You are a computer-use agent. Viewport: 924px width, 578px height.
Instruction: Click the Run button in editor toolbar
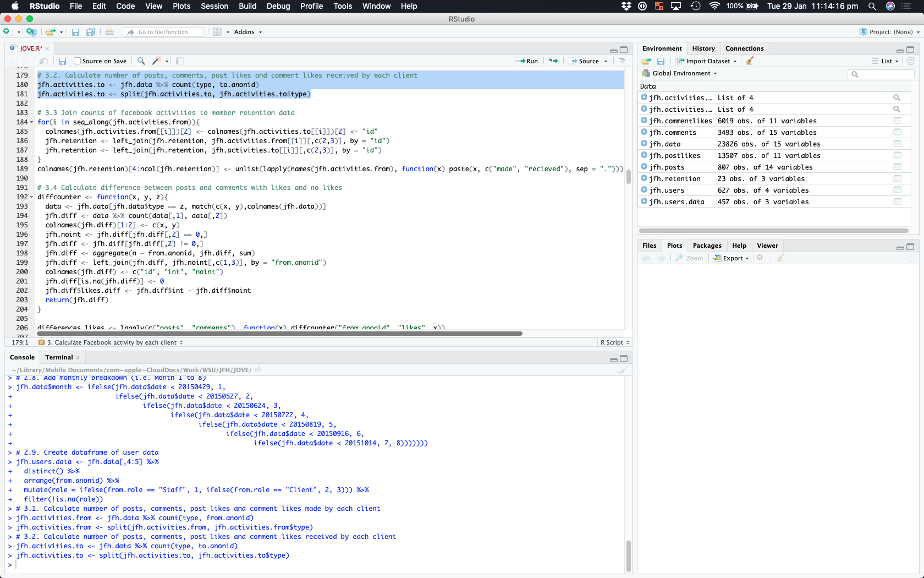527,61
